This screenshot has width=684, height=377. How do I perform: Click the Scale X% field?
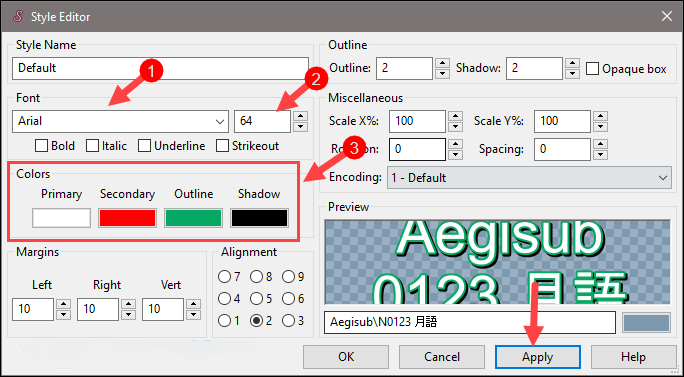click(x=417, y=121)
